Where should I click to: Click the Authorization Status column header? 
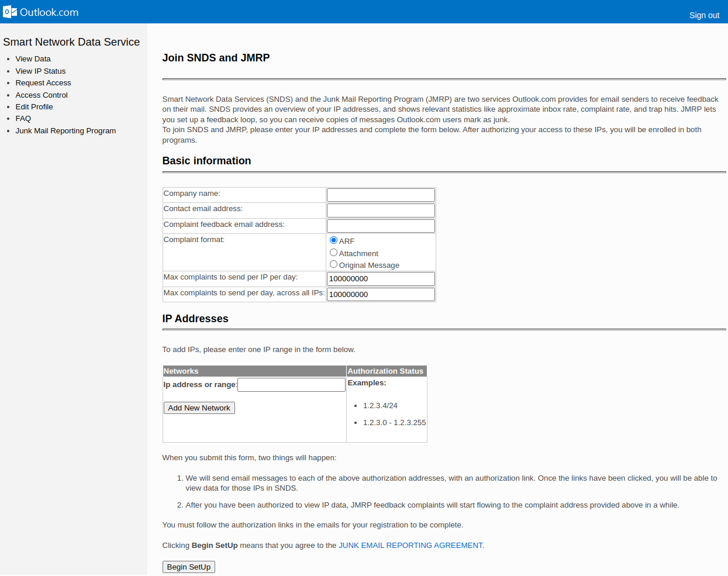(x=385, y=371)
